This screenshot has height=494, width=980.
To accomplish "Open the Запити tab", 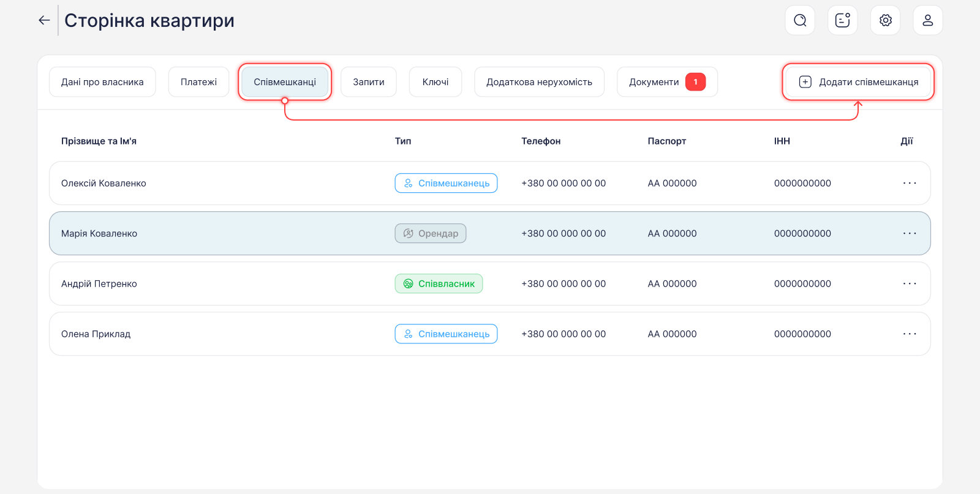I will coord(369,82).
